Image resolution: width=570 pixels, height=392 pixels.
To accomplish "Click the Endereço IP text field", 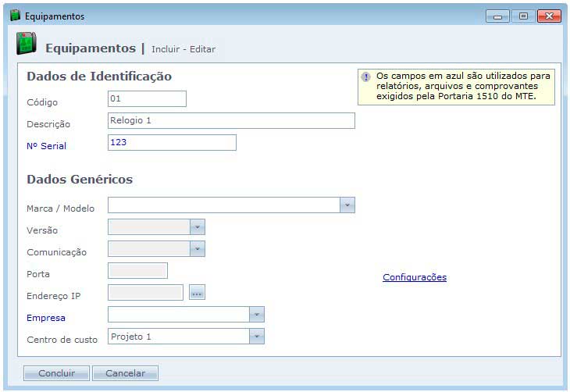I will tap(145, 293).
